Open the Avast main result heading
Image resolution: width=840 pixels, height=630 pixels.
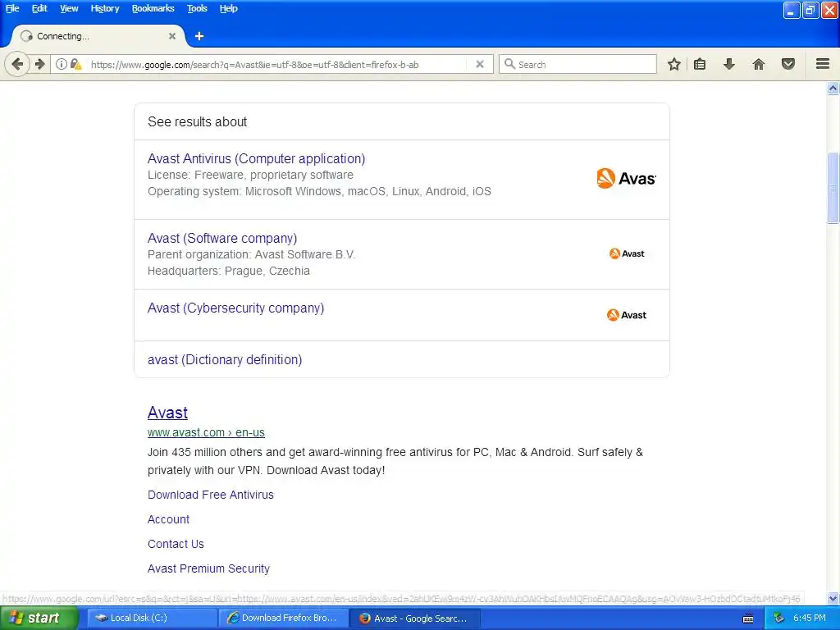point(167,413)
